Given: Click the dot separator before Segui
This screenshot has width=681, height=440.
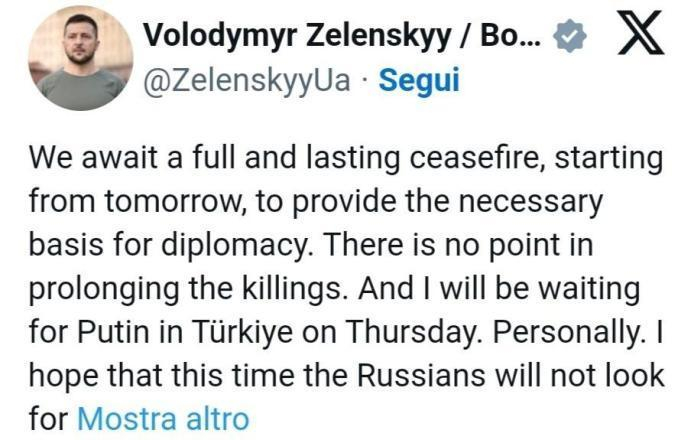Looking at the screenshot, I should click(x=365, y=82).
